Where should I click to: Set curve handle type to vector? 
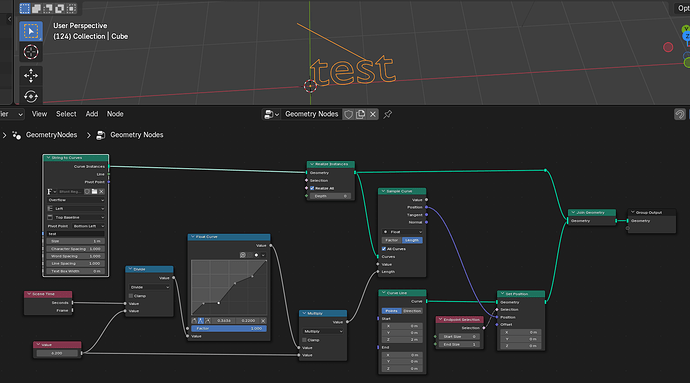201,320
